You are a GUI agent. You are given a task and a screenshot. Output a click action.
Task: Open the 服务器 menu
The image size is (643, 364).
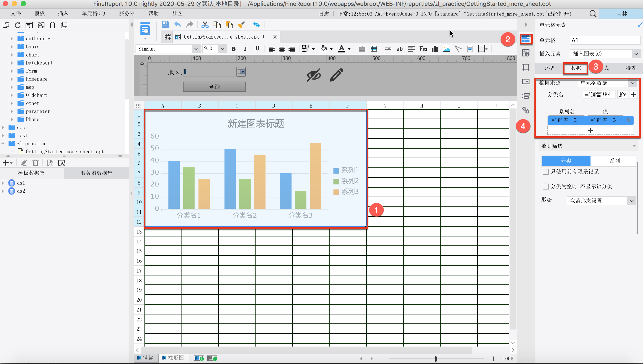click(127, 13)
